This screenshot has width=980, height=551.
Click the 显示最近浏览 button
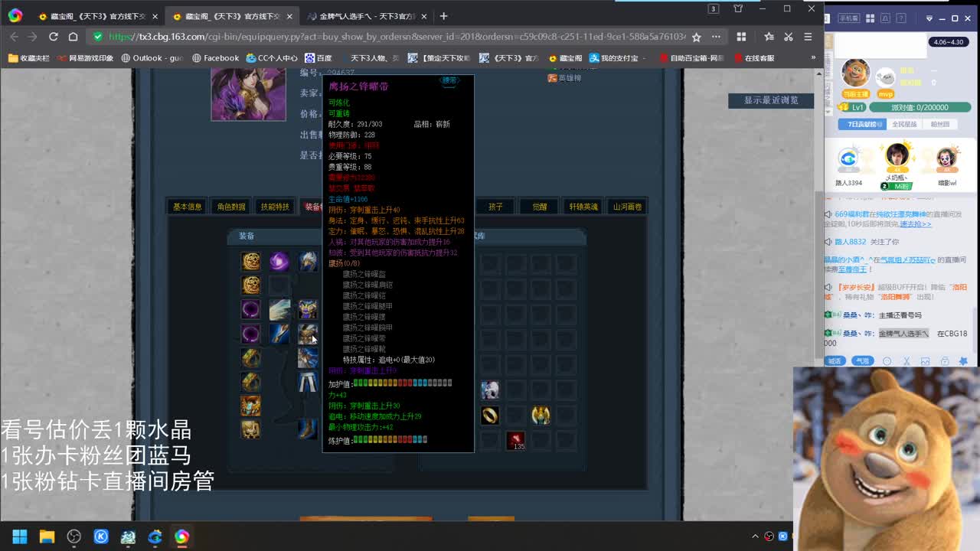click(771, 100)
